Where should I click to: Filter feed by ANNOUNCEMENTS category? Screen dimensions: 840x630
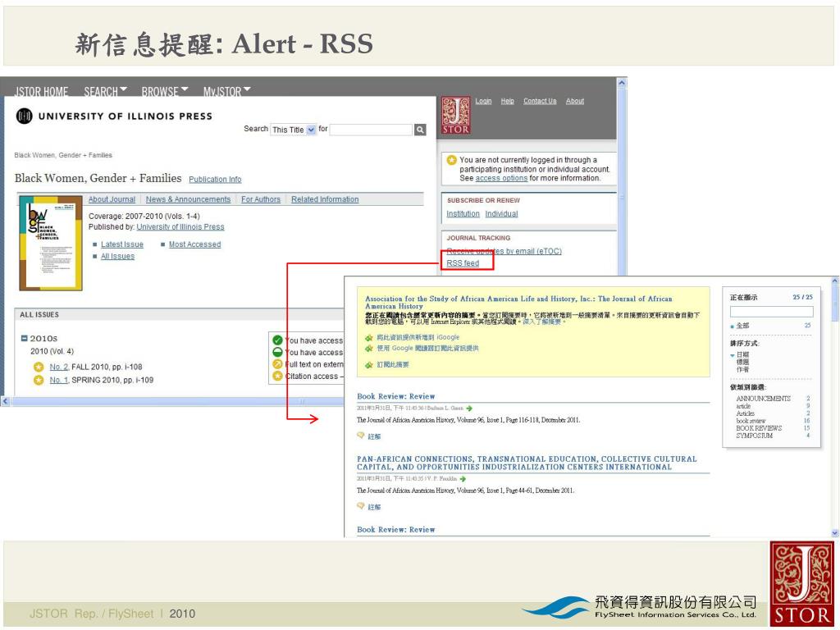(x=764, y=399)
